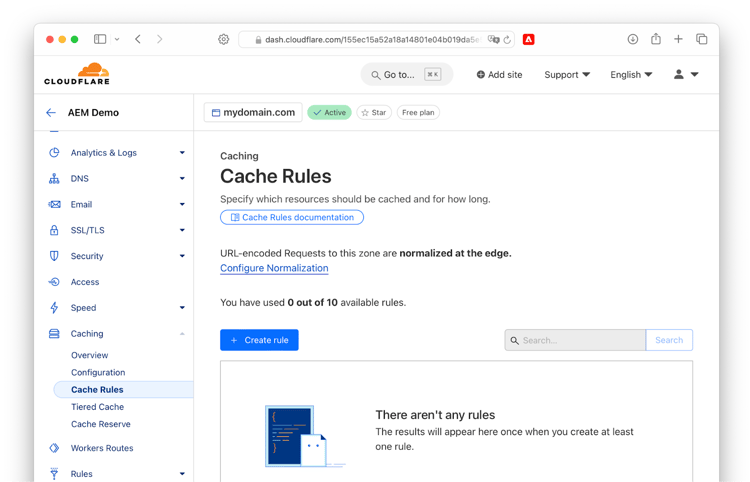This screenshot has height=482, width=750.
Task: Open the Caching Overview page
Action: coord(89,355)
